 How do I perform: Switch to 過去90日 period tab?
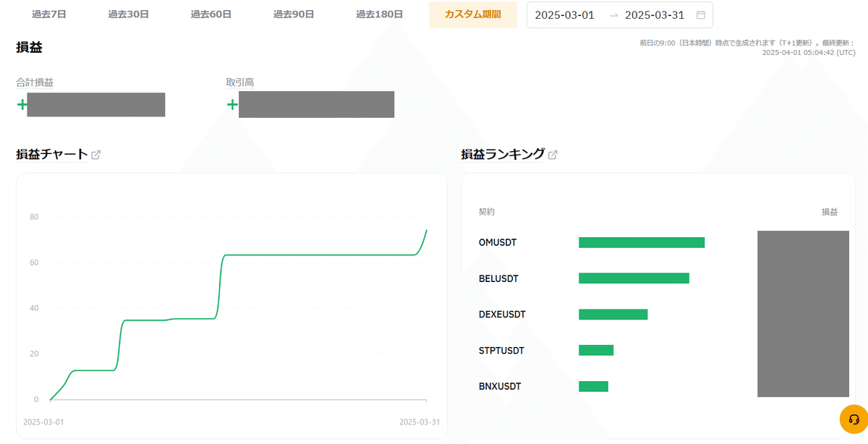click(294, 14)
